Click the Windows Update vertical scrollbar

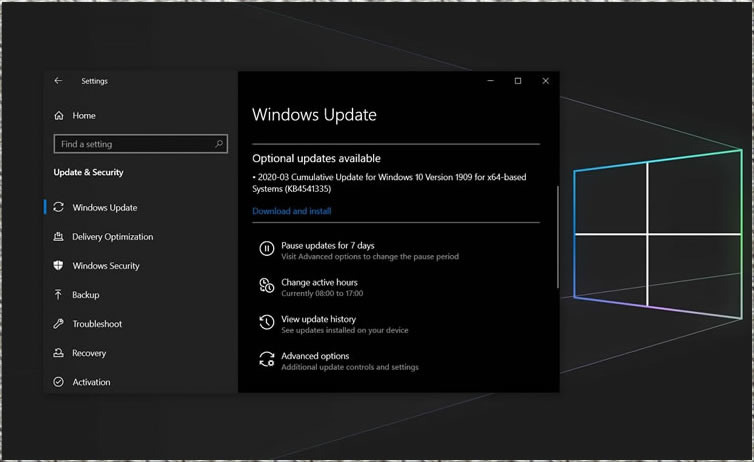point(558,237)
